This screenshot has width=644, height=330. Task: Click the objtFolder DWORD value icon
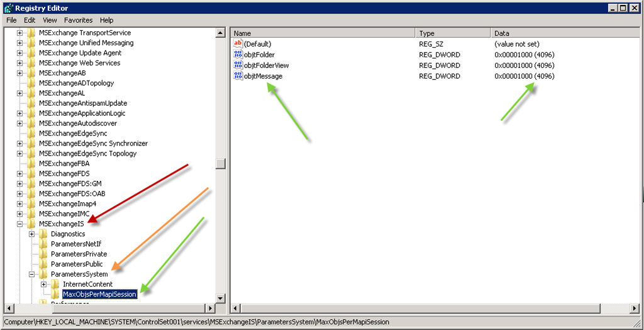pos(238,55)
